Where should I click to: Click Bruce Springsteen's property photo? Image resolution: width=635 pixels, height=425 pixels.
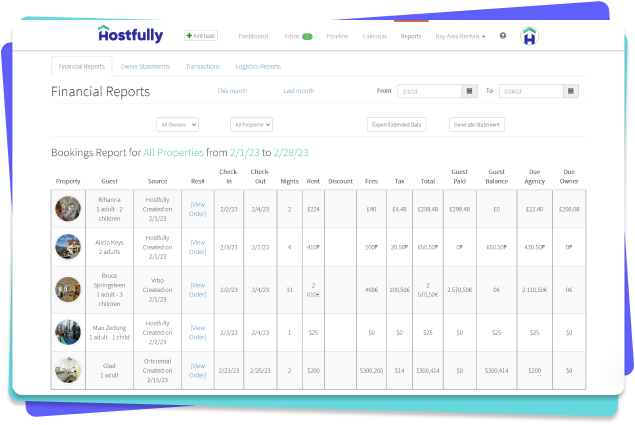(x=68, y=289)
